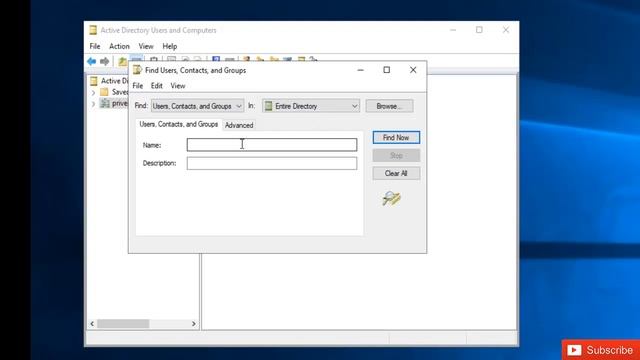Open the In: Entire Directory dropdown
The width and height of the screenshot is (640, 360).
[x=311, y=106]
